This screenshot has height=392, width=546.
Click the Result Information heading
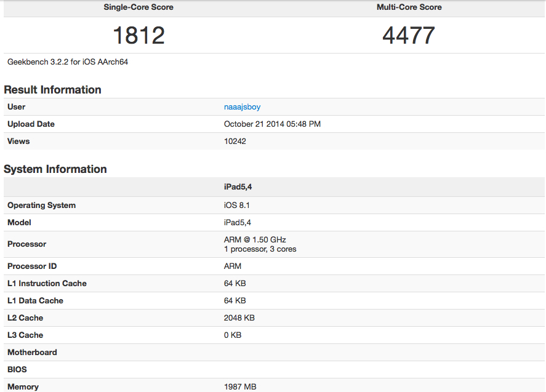[x=52, y=90]
